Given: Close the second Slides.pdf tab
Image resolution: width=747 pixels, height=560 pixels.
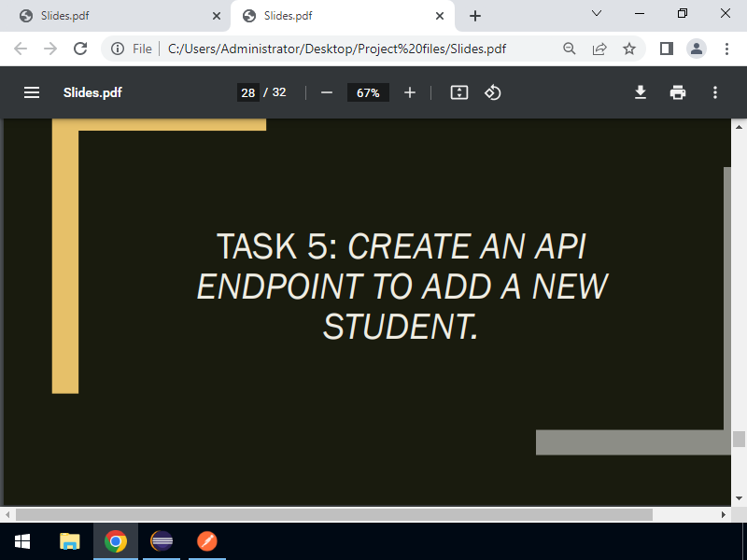Looking at the screenshot, I should coord(440,16).
